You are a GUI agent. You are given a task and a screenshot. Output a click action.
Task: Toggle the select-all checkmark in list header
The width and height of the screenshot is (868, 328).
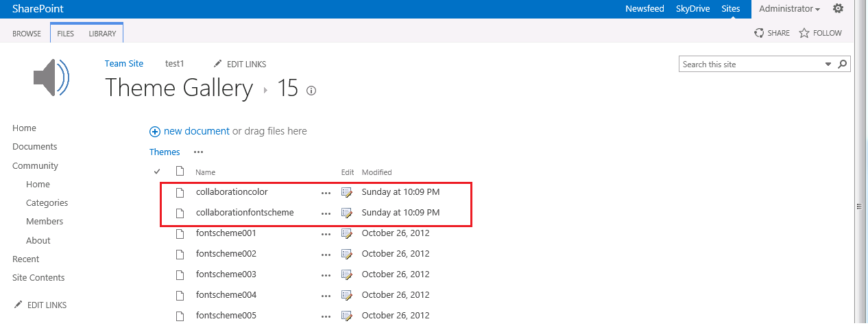(157, 172)
